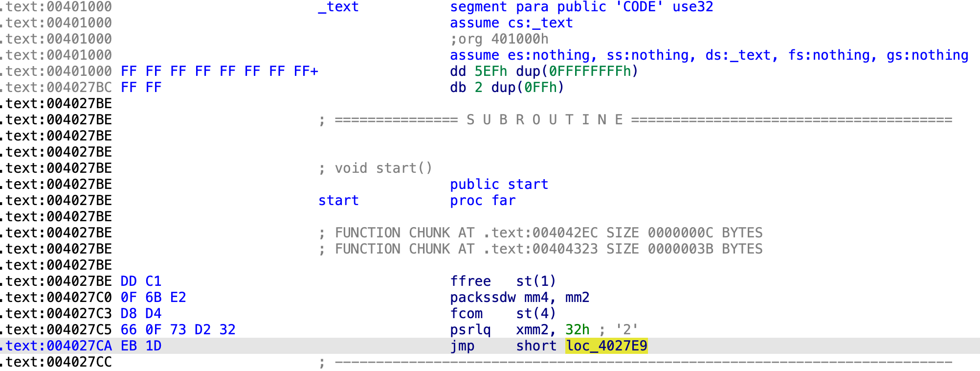Select the ';org 401000h' comment
Screen dimensions: 980x371
pyautogui.click(x=499, y=39)
